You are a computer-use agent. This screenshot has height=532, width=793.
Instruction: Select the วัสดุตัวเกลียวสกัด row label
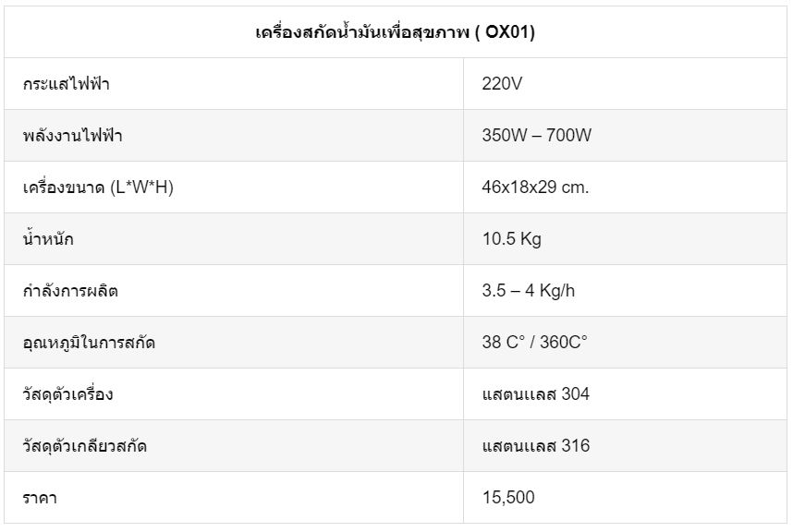pos(85,445)
